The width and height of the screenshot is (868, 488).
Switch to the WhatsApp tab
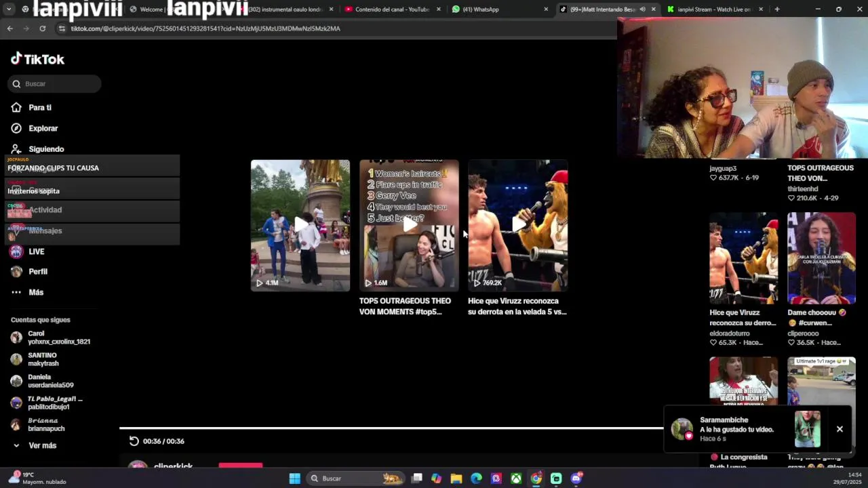pos(498,9)
